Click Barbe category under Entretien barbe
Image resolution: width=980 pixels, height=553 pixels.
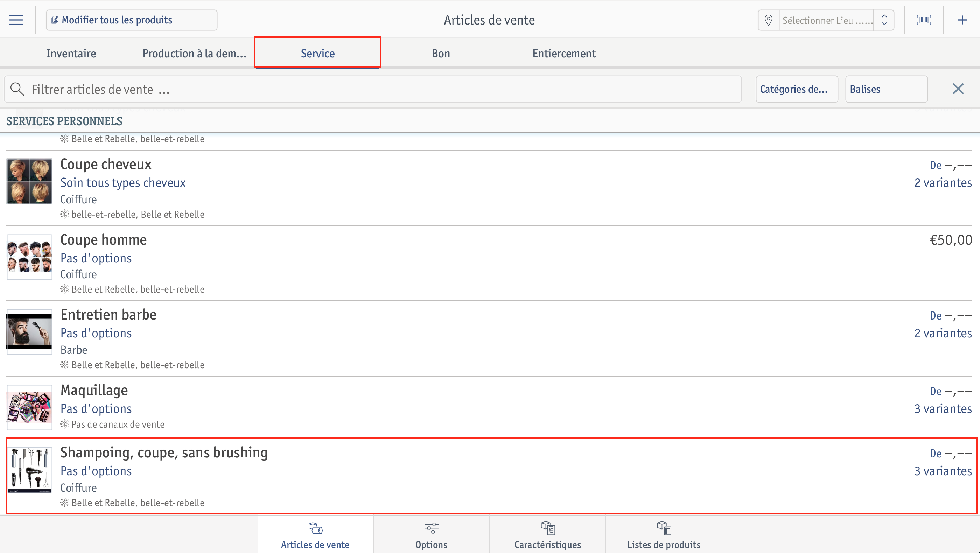pos(74,350)
